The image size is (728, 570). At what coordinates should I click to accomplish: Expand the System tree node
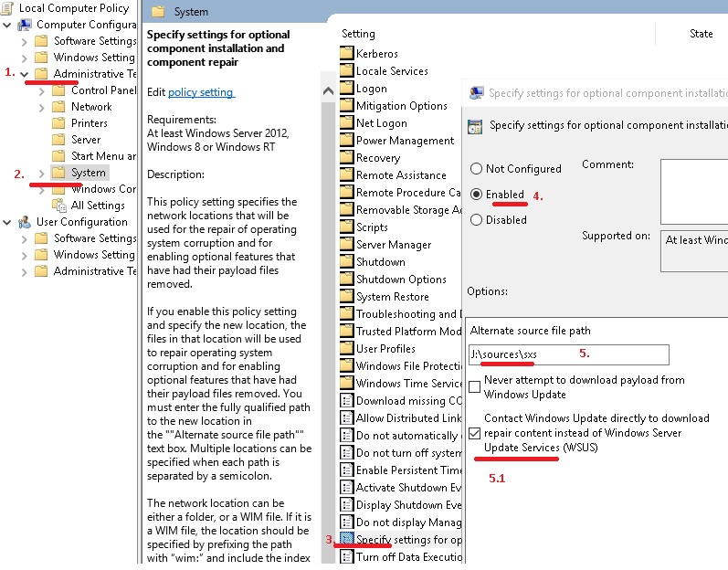click(x=42, y=174)
